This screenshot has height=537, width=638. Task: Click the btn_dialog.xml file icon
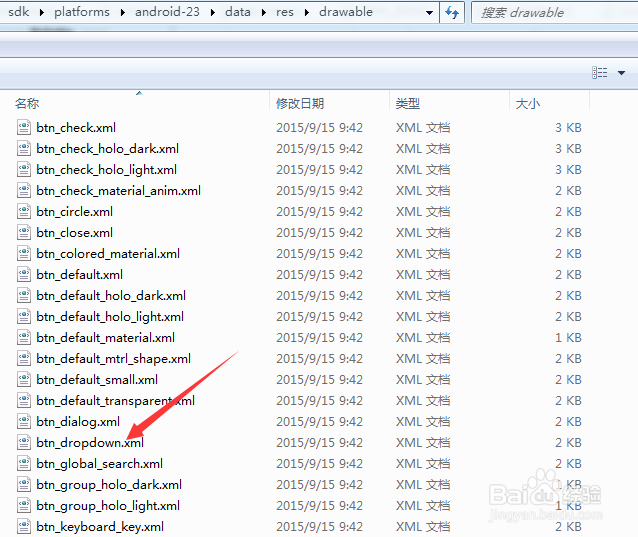[x=24, y=421]
